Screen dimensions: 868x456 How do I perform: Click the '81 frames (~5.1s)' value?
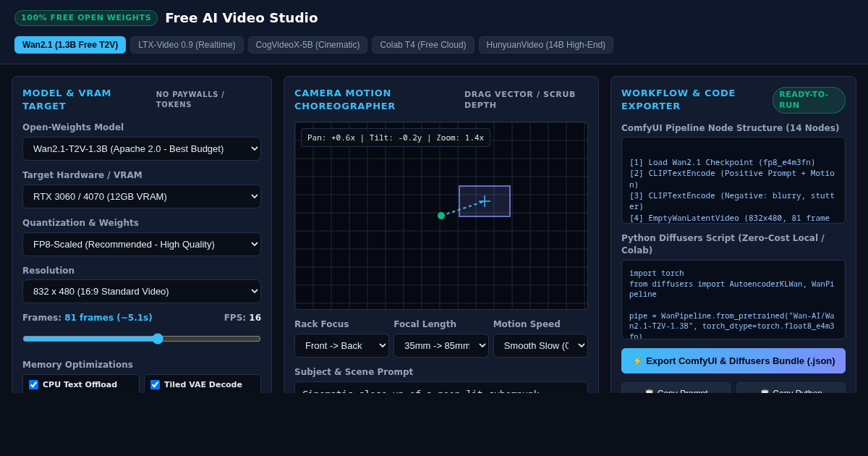(x=109, y=318)
